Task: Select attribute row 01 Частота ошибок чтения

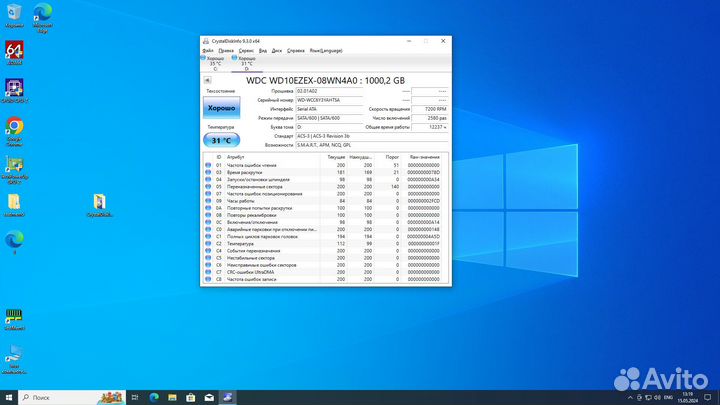Action: click(x=325, y=165)
